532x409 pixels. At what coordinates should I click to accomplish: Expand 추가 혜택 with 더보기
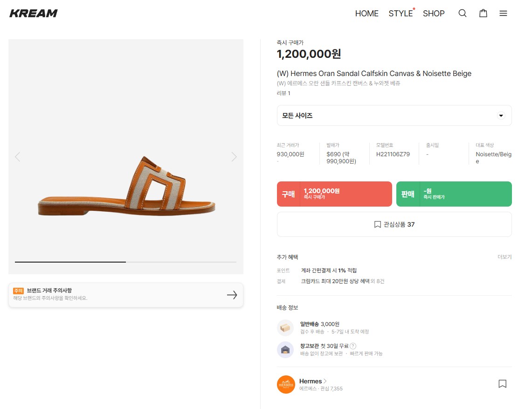click(504, 257)
